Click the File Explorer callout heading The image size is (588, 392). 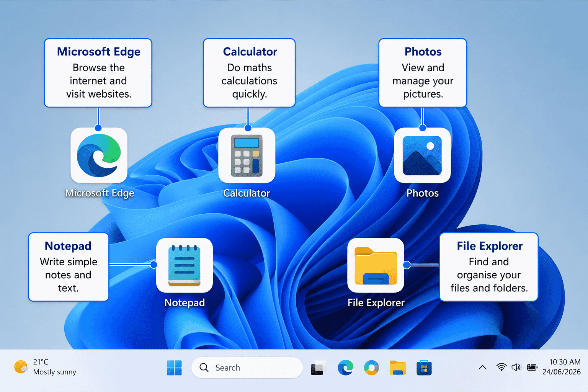(490, 246)
